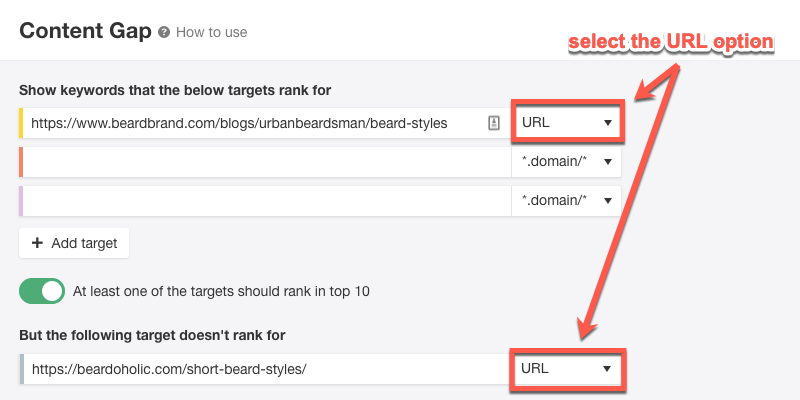The width and height of the screenshot is (800, 400).
Task: Click the beardbrand URL input field
Action: (250, 123)
